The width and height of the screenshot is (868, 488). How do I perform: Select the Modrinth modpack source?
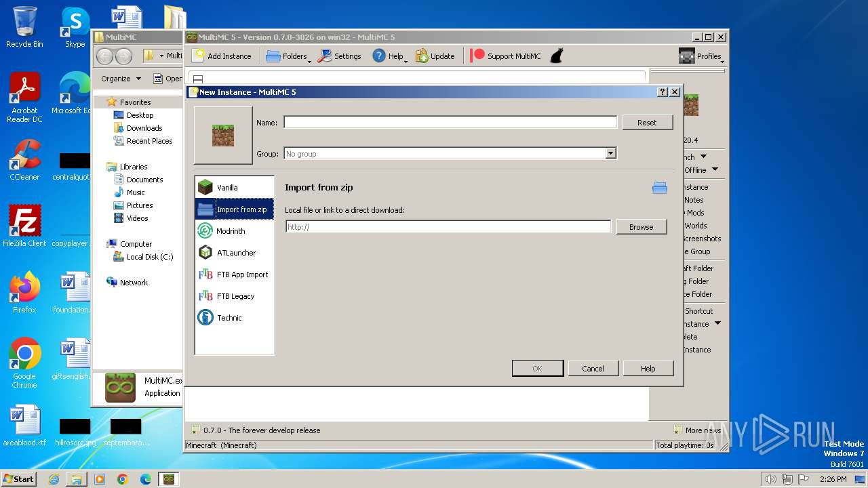click(x=234, y=231)
